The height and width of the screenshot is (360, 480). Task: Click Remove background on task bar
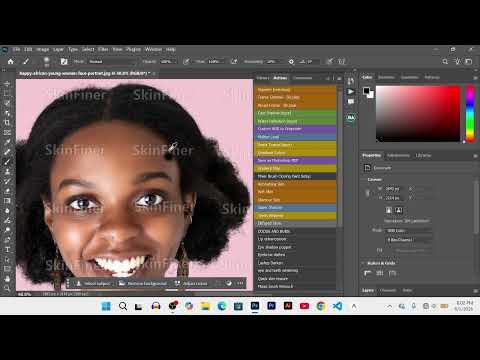pyautogui.click(x=143, y=283)
